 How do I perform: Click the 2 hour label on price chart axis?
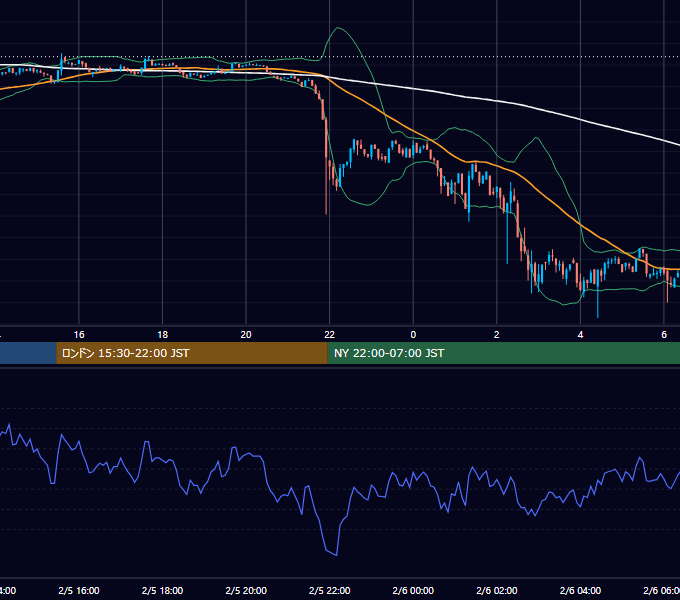pos(497,335)
